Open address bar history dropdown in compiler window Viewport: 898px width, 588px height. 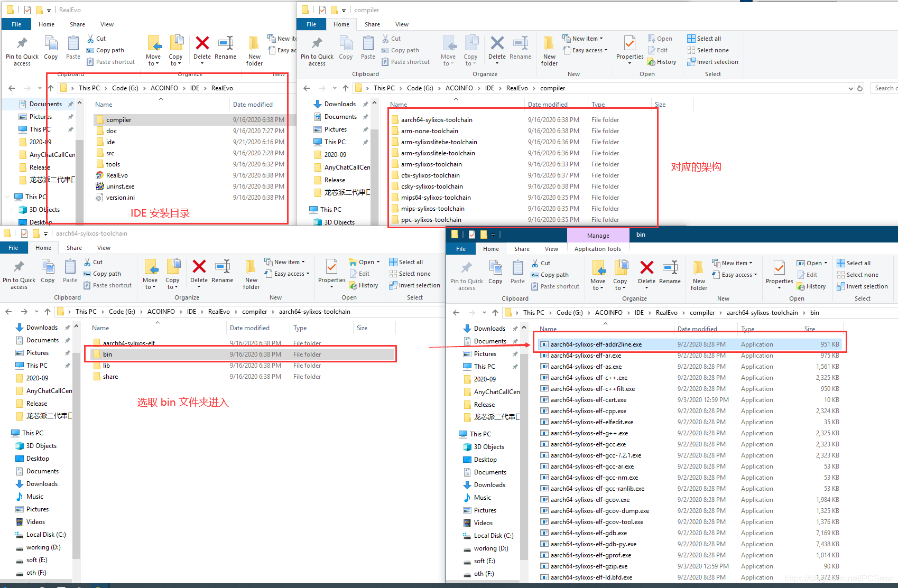[850, 88]
